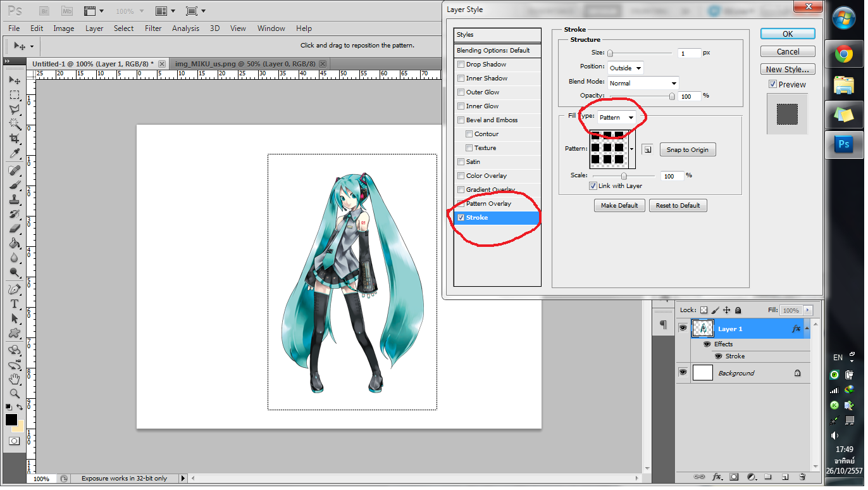Viewport: 868px width, 490px height.
Task: Select the History Brush tool
Action: click(14, 215)
